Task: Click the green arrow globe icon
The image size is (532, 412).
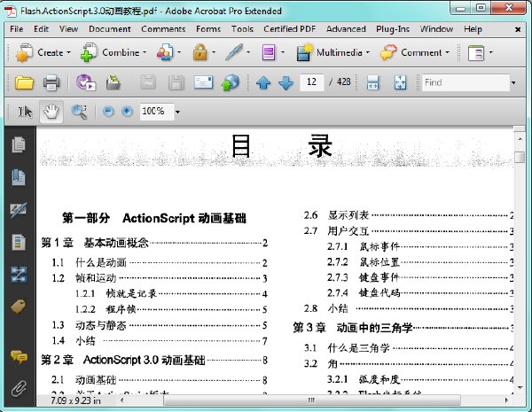Action: 230,82
